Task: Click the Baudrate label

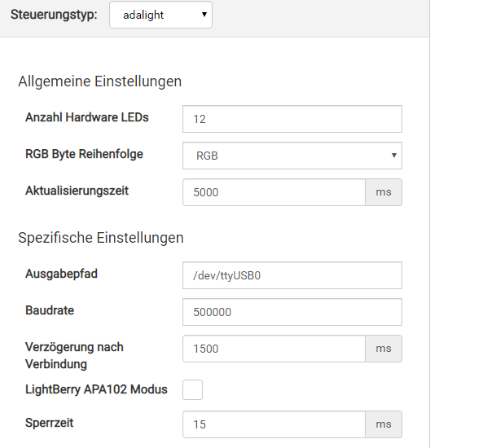Action: tap(50, 310)
